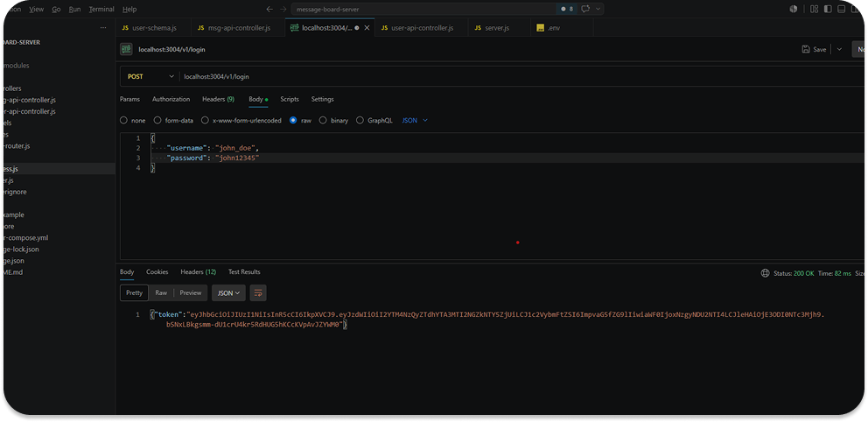Open the request Settings tab
Viewport: 868px width, 422px height.
[322, 99]
